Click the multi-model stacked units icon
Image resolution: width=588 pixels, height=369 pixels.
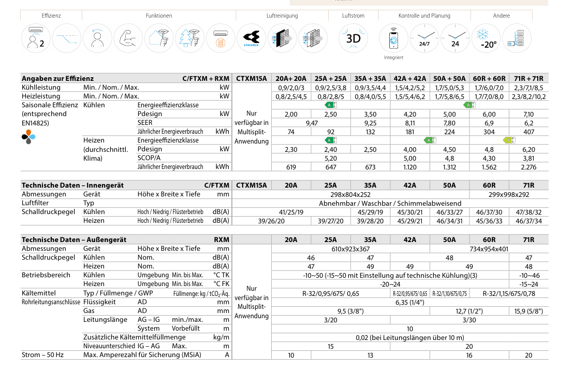(517, 38)
